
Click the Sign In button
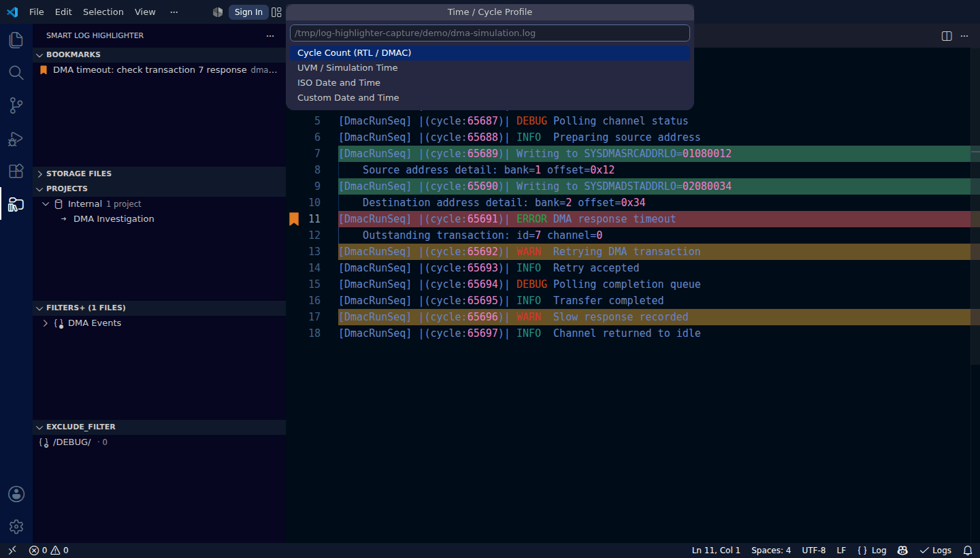pos(248,12)
